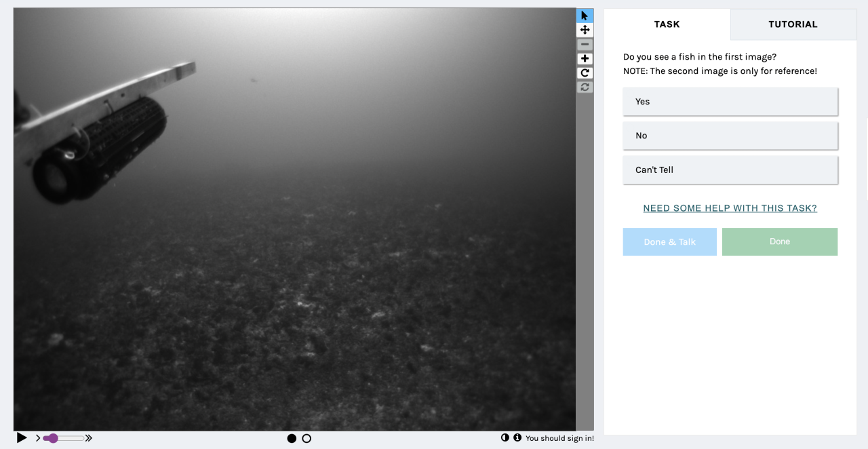868x449 pixels.
Task: Increase playback speed with double chevron
Action: pyautogui.click(x=88, y=438)
